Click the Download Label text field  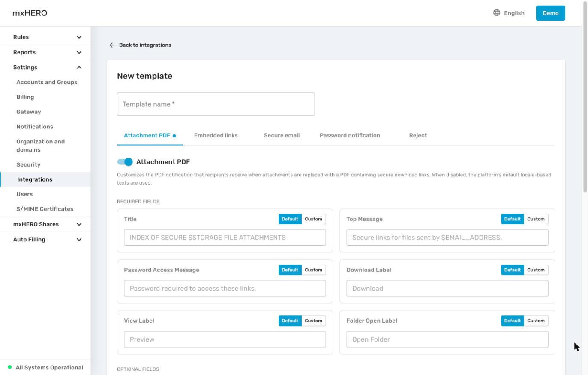(447, 289)
